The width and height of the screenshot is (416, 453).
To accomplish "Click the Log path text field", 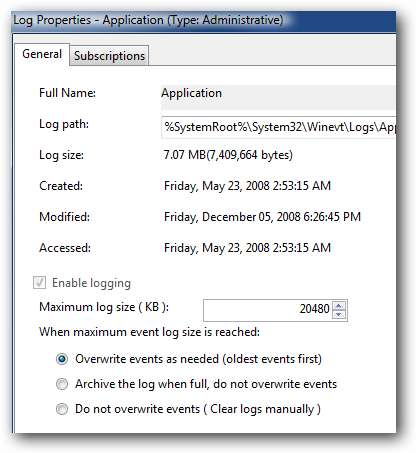I will click(279, 127).
